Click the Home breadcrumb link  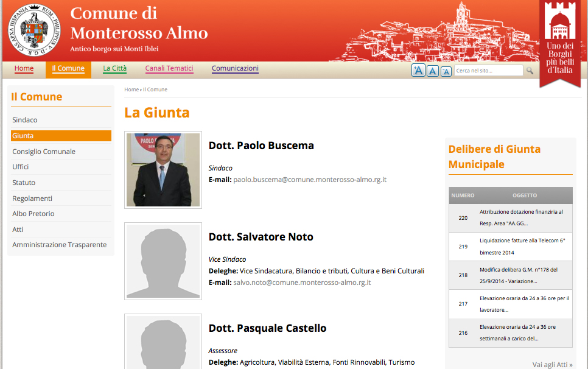131,90
